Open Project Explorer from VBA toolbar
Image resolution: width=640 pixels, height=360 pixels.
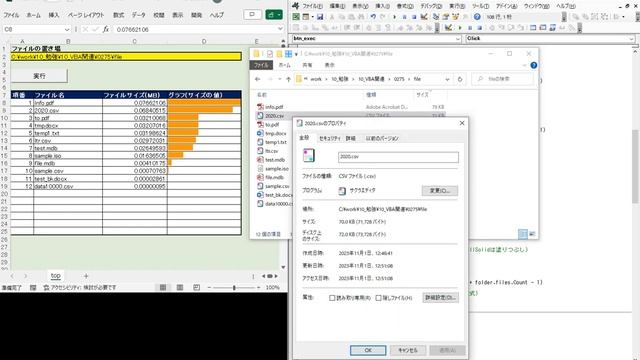point(436,17)
